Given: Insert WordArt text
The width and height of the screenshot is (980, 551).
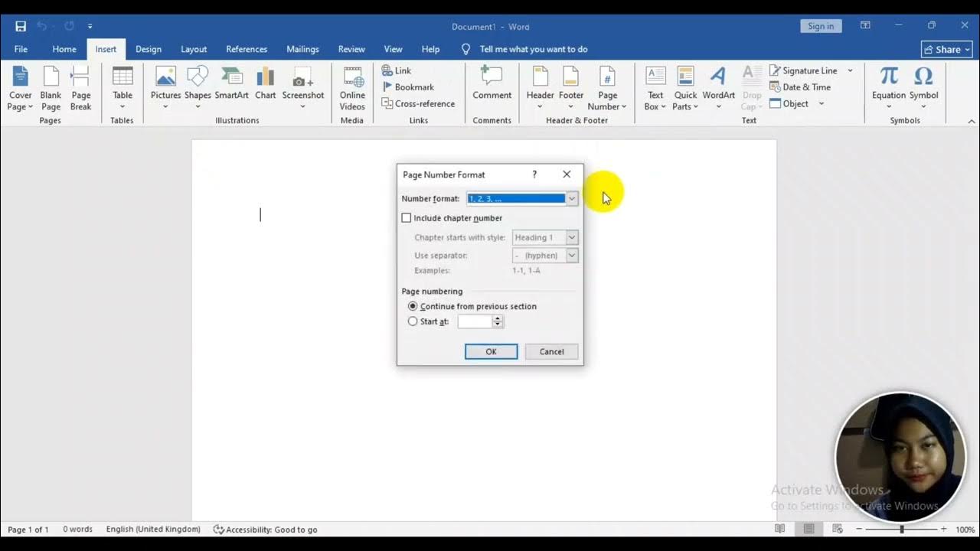Looking at the screenshot, I should (718, 89).
